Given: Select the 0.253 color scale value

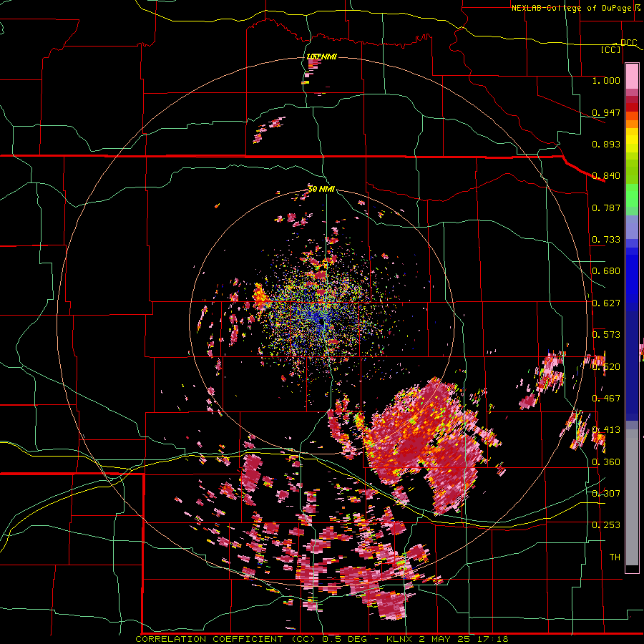Looking at the screenshot, I should click(x=606, y=525).
